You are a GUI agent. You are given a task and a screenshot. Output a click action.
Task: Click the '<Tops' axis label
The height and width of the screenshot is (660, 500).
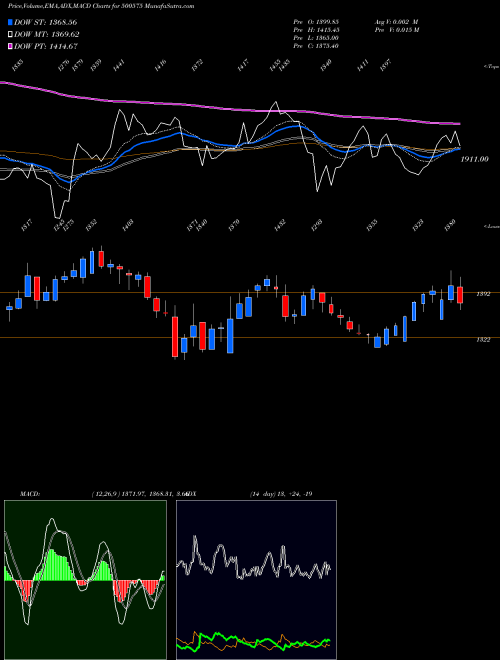[x=491, y=67]
